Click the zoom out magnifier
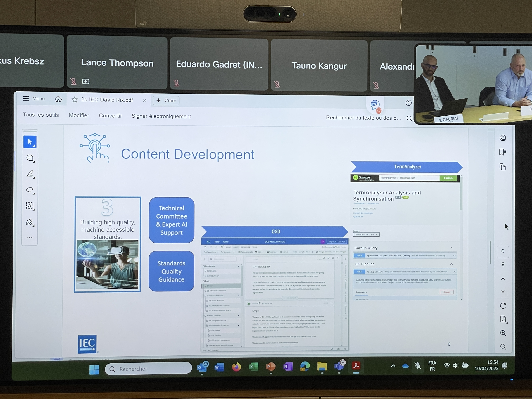The image size is (532, 399). point(503,347)
